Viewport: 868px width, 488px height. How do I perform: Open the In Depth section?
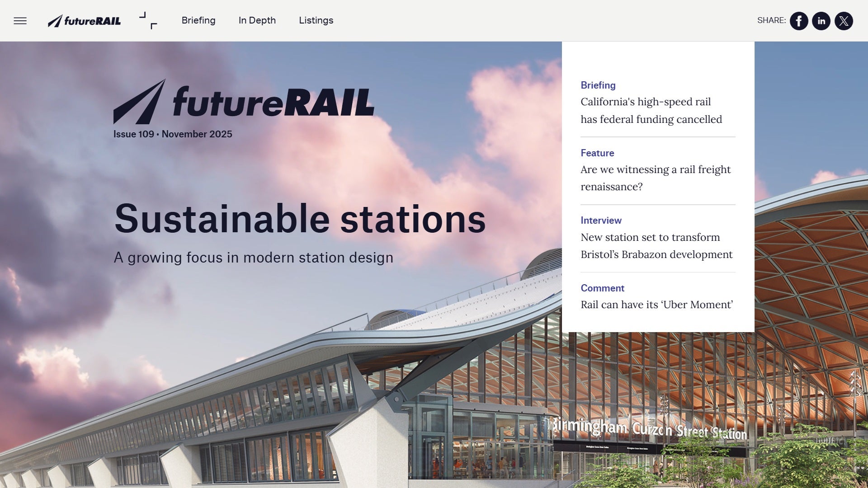257,20
